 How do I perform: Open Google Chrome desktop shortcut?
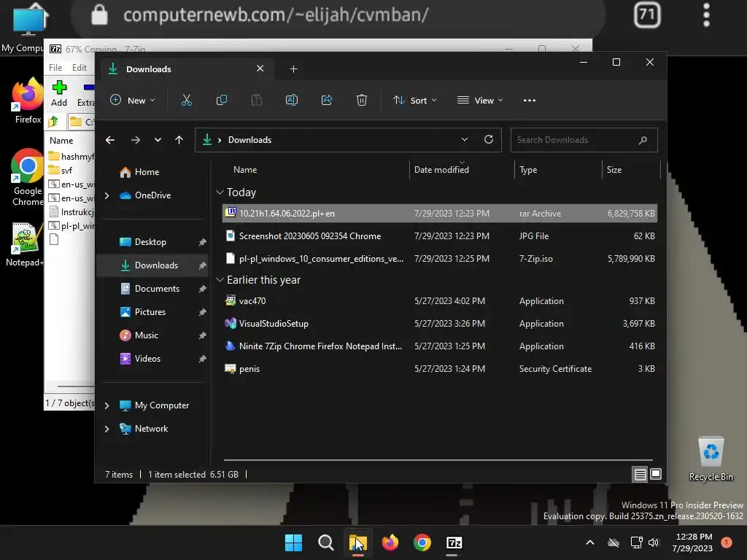coord(28,177)
